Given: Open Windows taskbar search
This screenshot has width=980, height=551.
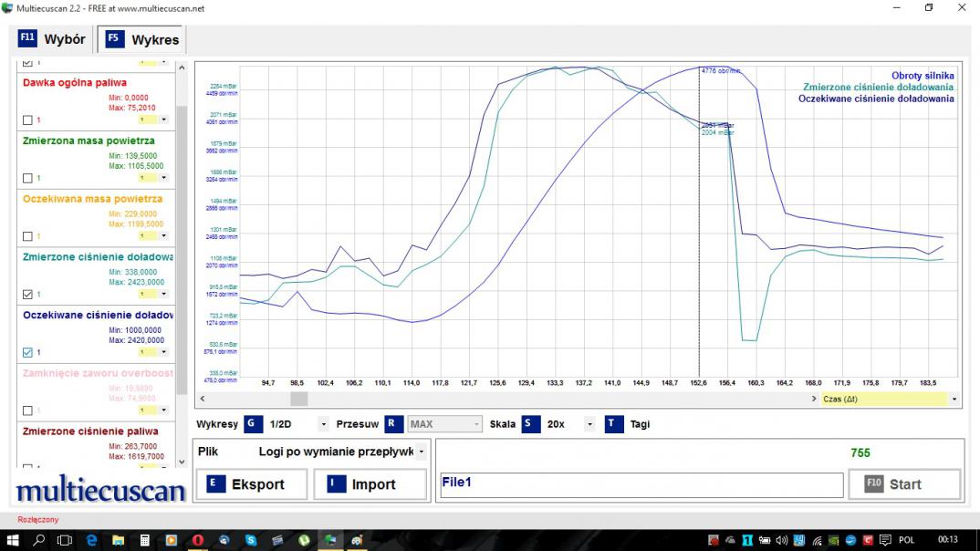Looking at the screenshot, I should coord(38,540).
